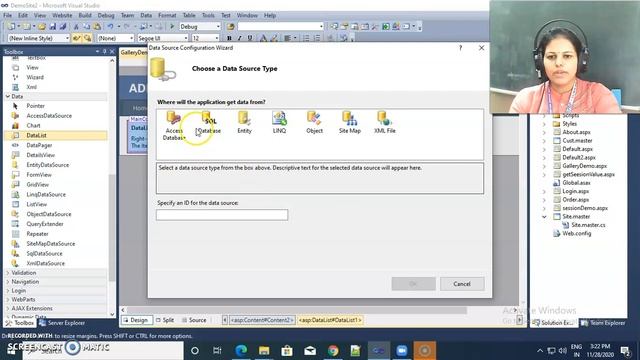
Task: Open Login.aspx in Solution Explorer
Action: (575, 191)
